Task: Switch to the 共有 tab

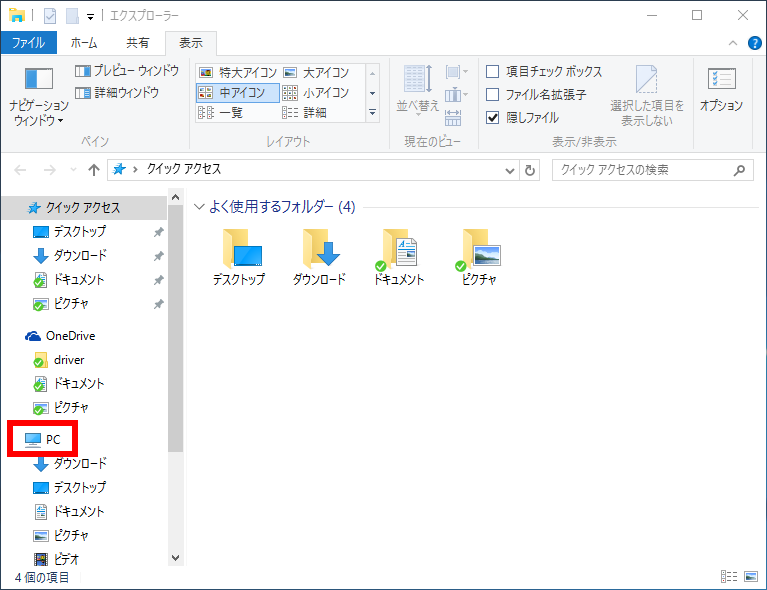Action: click(x=137, y=43)
